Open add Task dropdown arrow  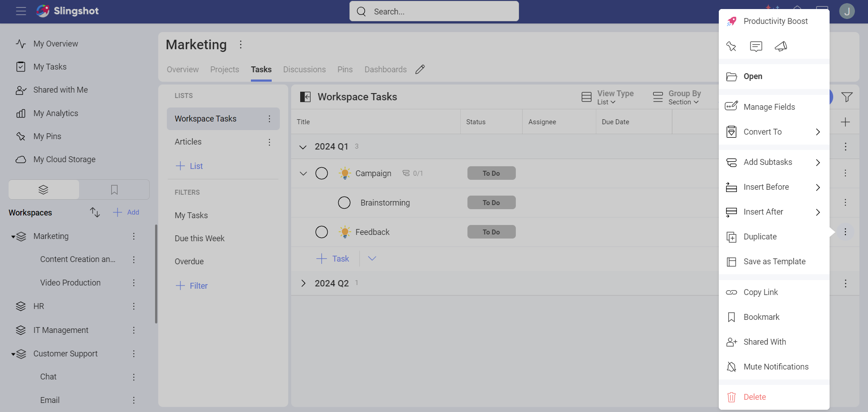click(372, 258)
